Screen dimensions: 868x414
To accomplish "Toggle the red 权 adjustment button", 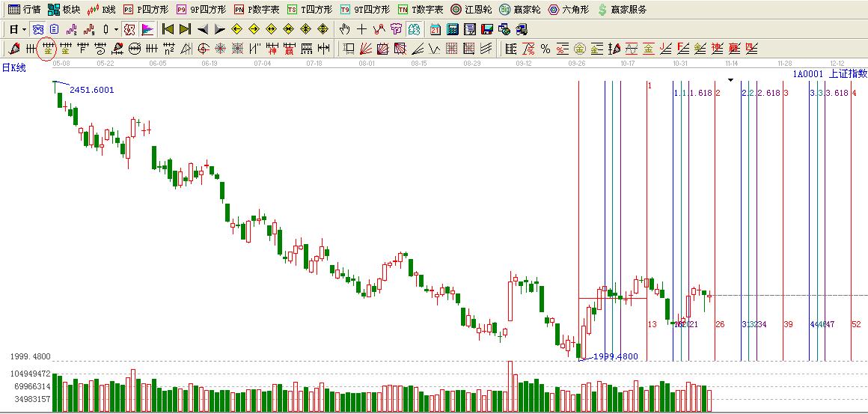I will click(x=129, y=29).
